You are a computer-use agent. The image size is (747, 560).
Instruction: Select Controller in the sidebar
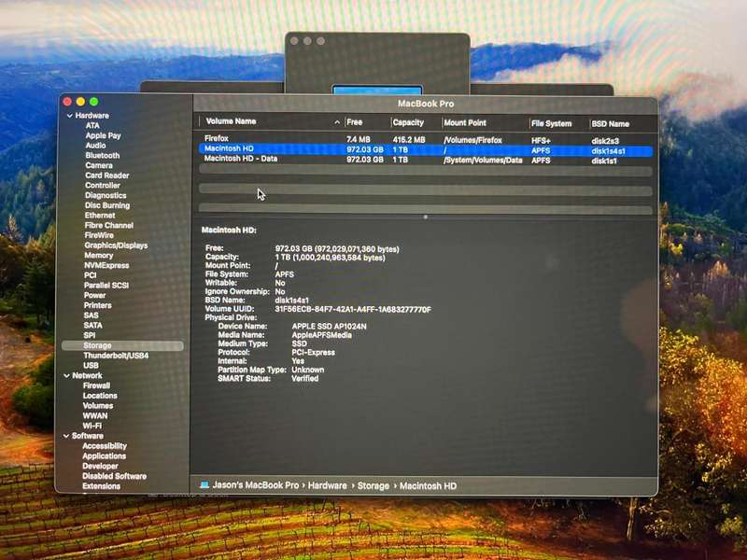tap(103, 186)
